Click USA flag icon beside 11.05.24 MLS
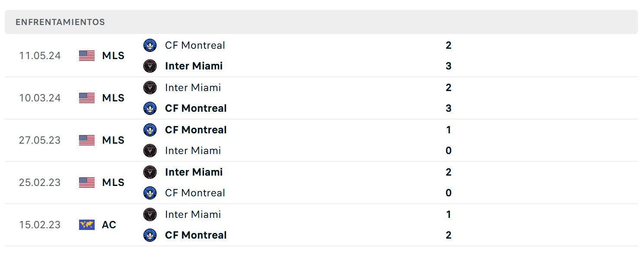644x255 pixels. pos(87,56)
